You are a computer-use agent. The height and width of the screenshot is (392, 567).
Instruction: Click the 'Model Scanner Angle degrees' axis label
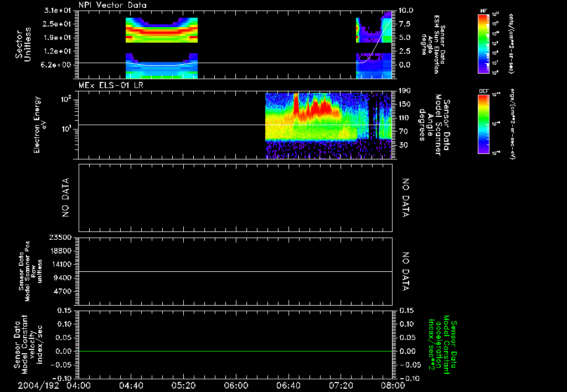click(x=434, y=125)
